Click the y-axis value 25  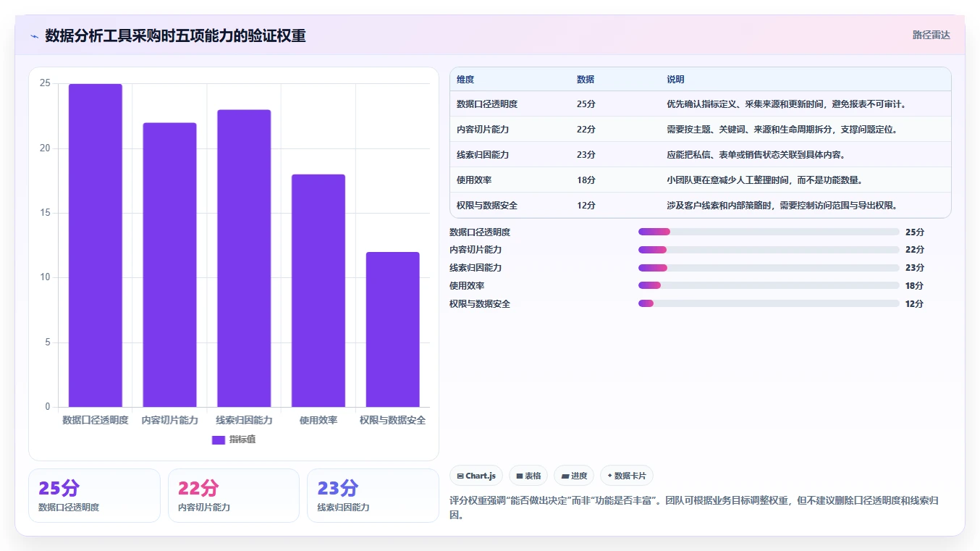pos(45,83)
